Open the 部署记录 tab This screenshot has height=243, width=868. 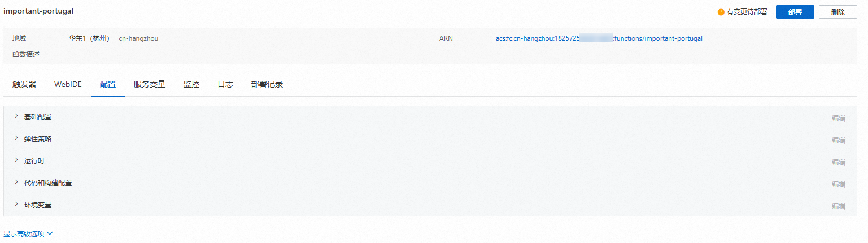267,85
